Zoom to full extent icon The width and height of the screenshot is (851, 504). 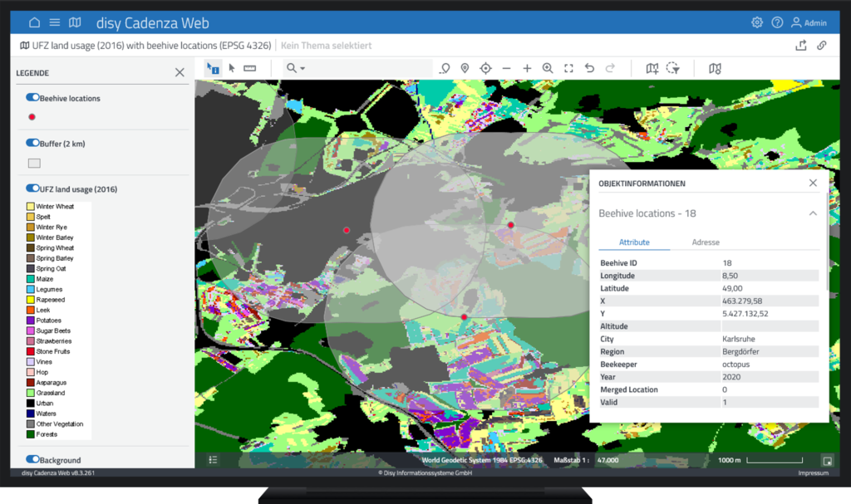click(568, 68)
